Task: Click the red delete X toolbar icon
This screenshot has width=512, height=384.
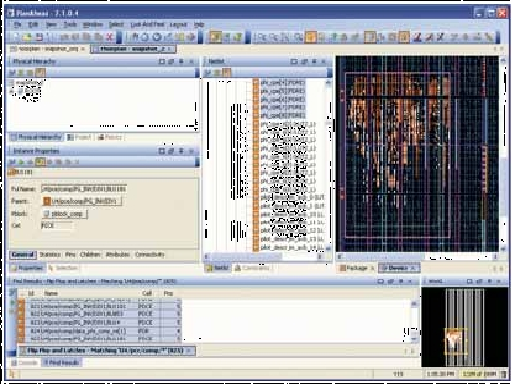Action: (x=109, y=37)
